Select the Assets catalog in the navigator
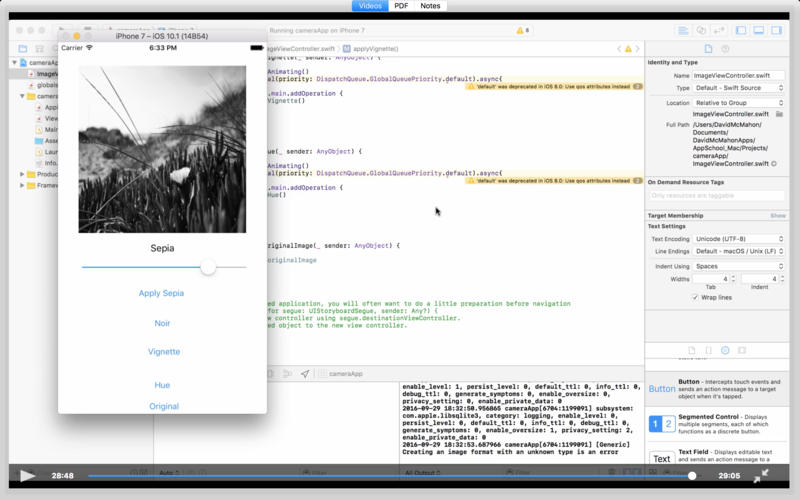The height and width of the screenshot is (500, 800). pyautogui.click(x=46, y=141)
